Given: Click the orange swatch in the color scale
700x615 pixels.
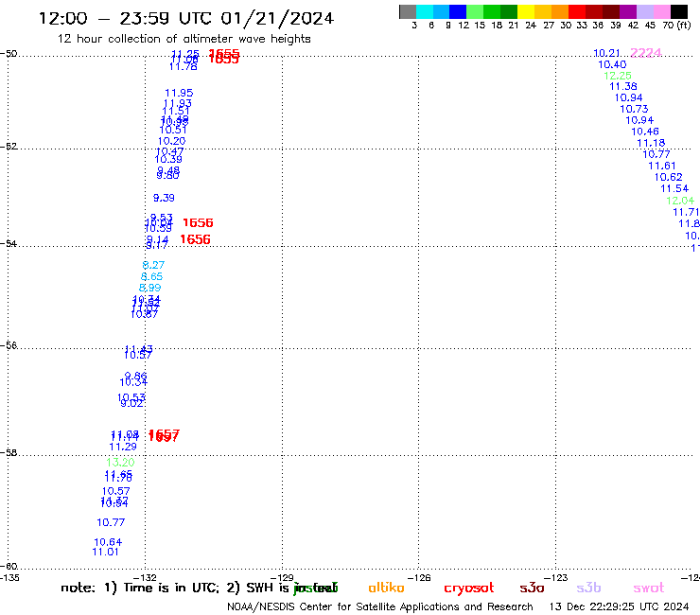Looking at the screenshot, I should tap(560, 12).
